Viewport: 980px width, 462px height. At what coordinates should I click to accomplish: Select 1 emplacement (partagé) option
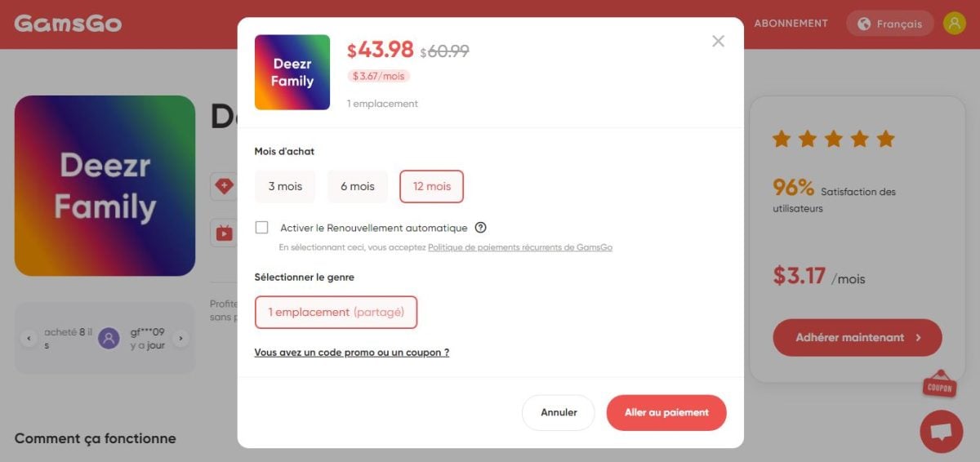(x=336, y=312)
